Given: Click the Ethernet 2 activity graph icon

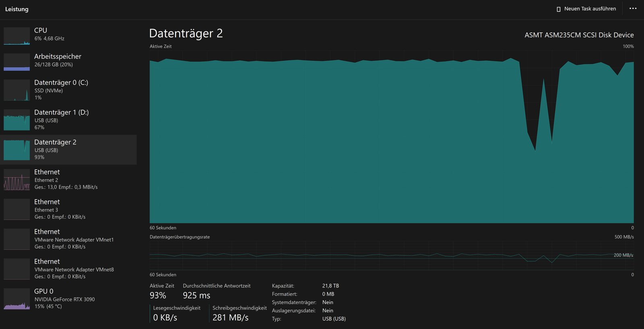Looking at the screenshot, I should [x=17, y=179].
